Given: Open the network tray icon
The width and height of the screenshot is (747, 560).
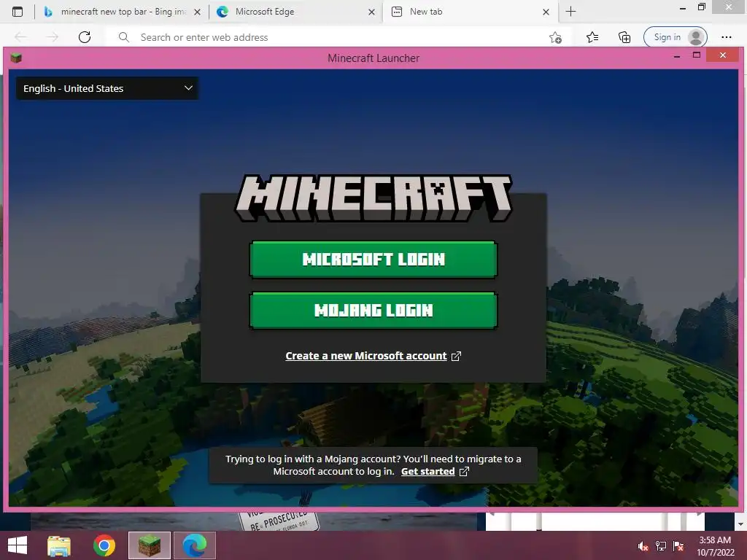Looking at the screenshot, I should click(661, 546).
